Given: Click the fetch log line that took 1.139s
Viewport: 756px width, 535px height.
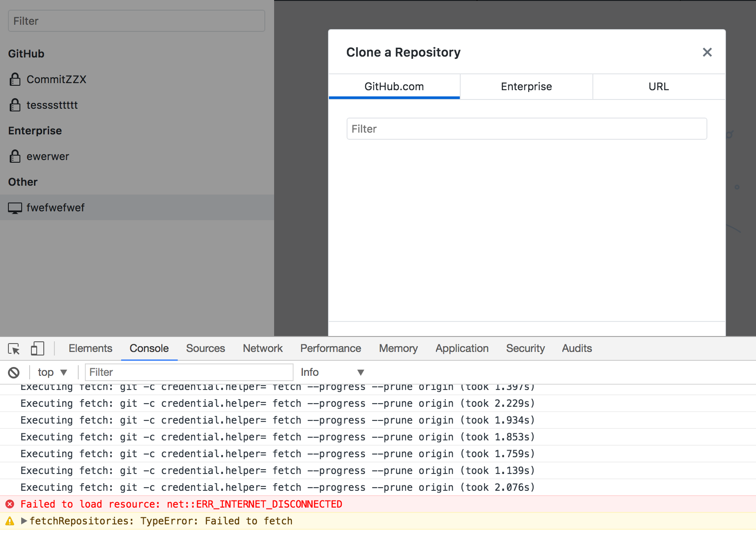Looking at the screenshot, I should click(x=378, y=470).
